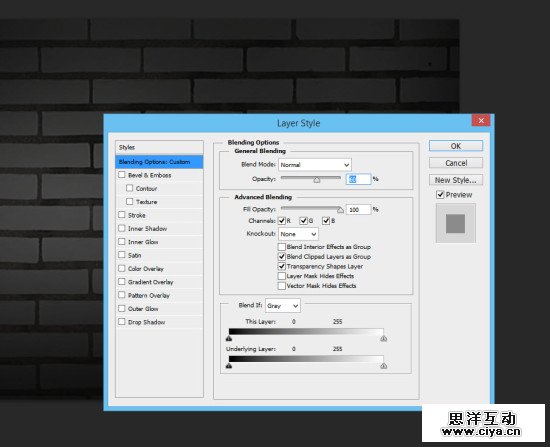The height and width of the screenshot is (447, 550).
Task: Open the Blend If Gray dropdown
Action: pos(283,306)
